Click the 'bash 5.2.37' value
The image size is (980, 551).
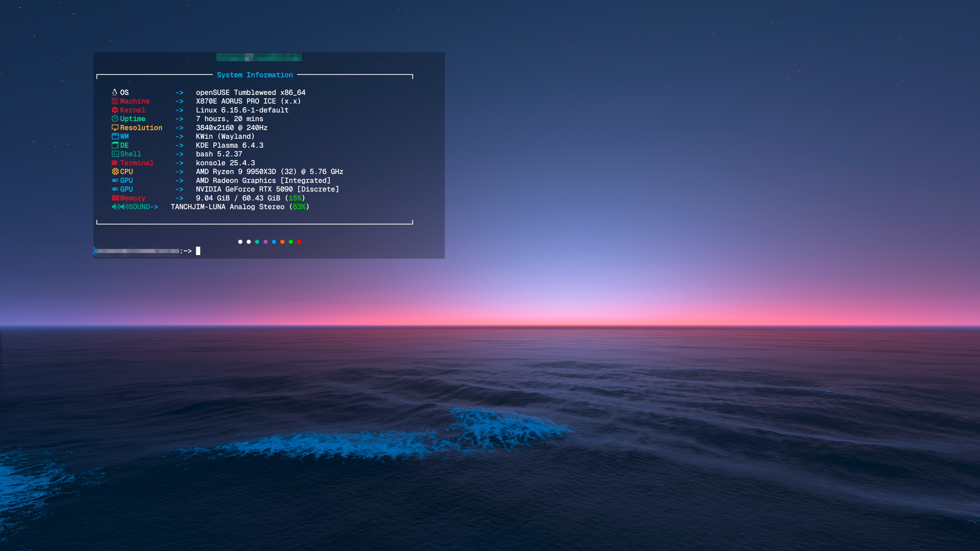[219, 154]
